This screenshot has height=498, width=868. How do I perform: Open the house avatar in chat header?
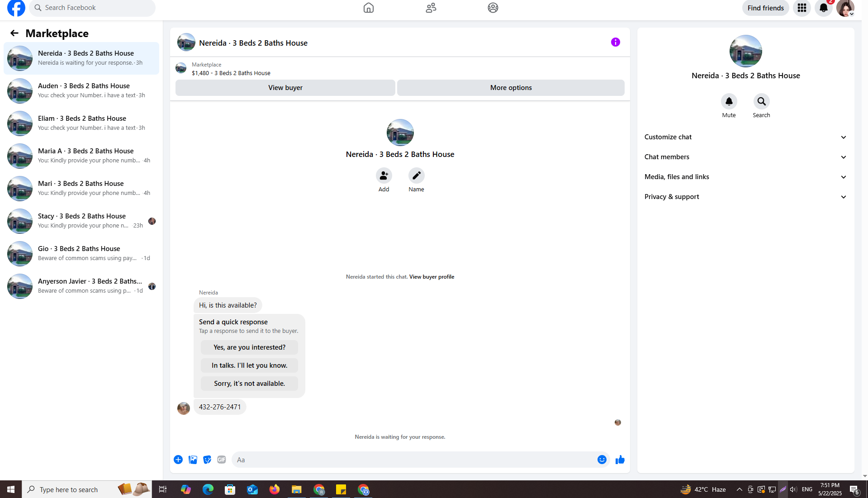tap(186, 42)
